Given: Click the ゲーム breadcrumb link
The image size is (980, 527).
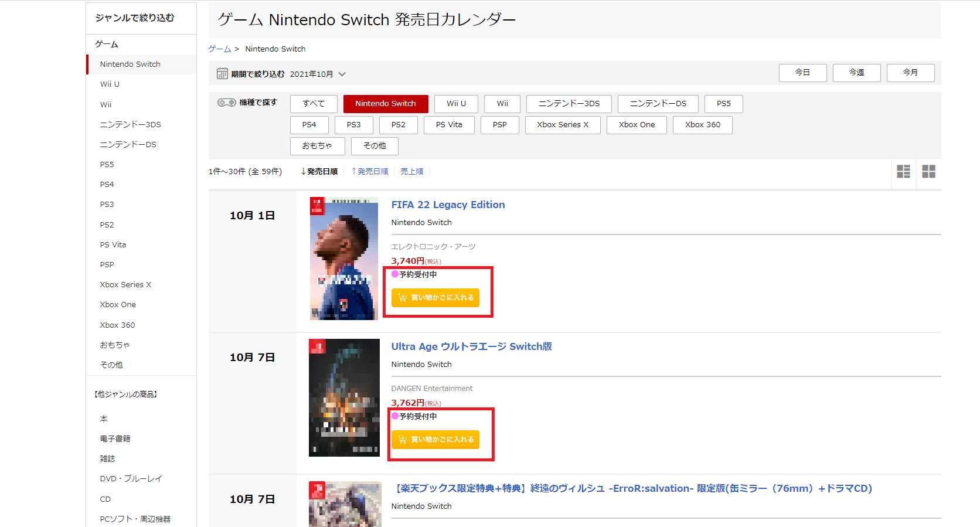Looking at the screenshot, I should click(220, 49).
